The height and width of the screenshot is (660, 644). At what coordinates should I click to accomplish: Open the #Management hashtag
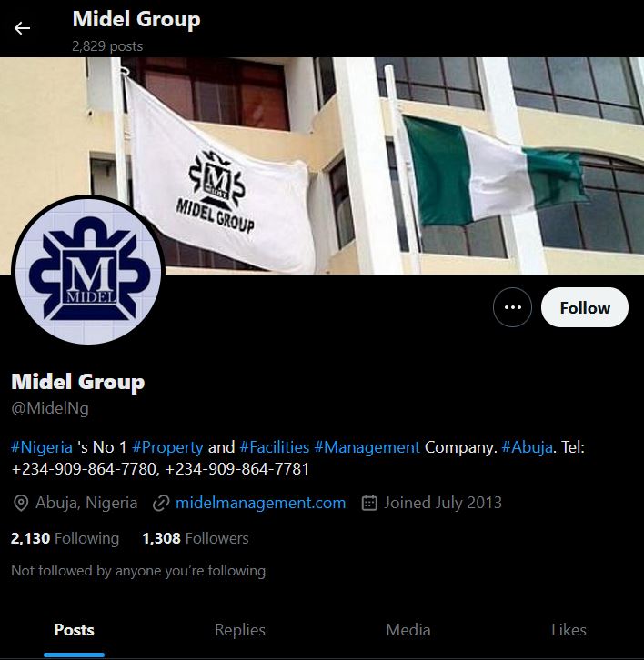click(x=367, y=447)
